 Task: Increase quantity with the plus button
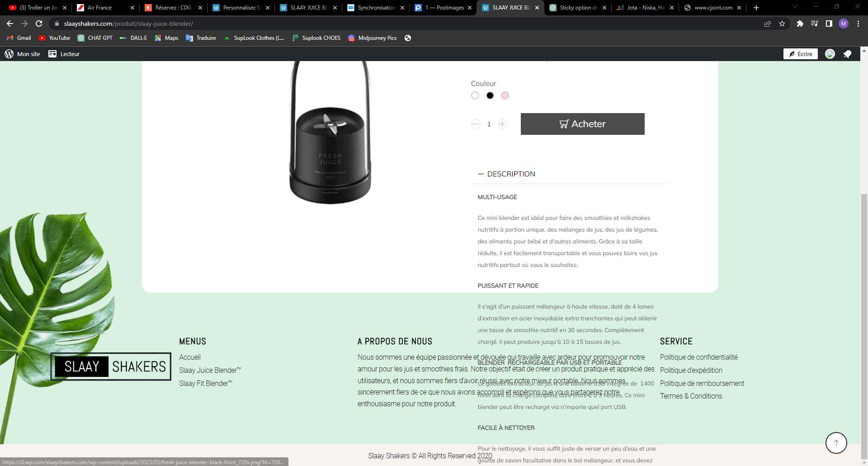[x=502, y=124]
